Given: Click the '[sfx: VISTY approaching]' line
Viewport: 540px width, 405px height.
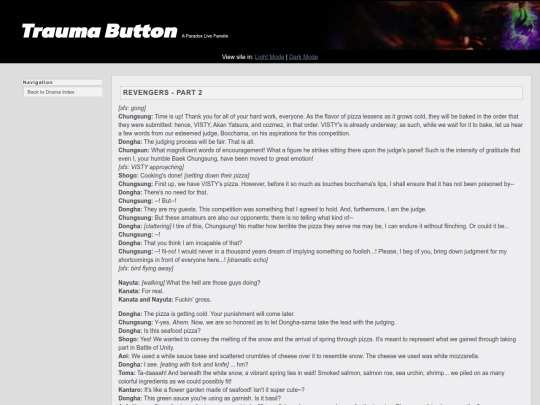Looking at the screenshot, I should 151,167.
